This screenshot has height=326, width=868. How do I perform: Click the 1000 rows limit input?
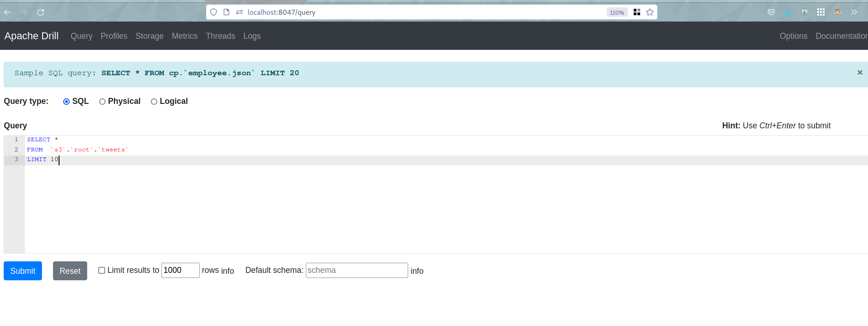pos(180,270)
